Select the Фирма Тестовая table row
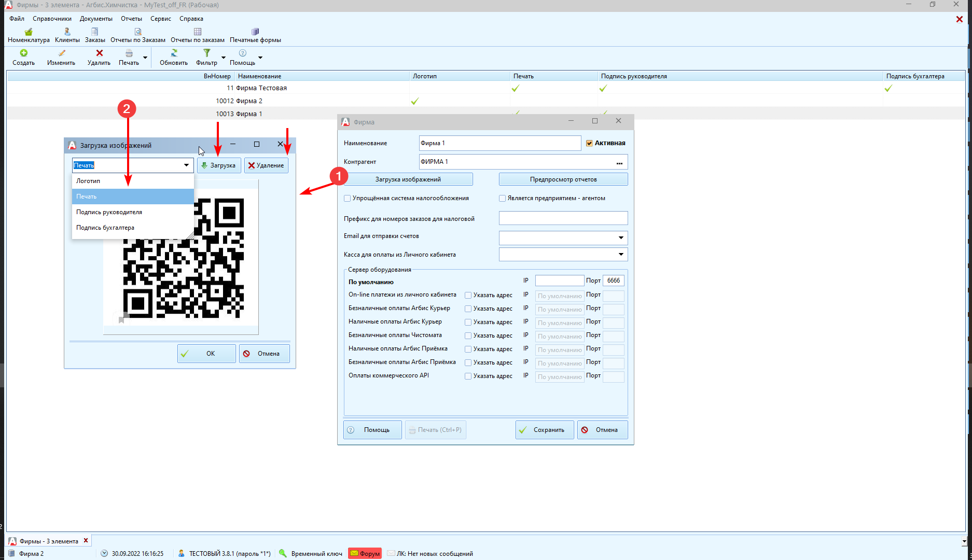Viewport: 972px width, 560px height. coord(486,88)
